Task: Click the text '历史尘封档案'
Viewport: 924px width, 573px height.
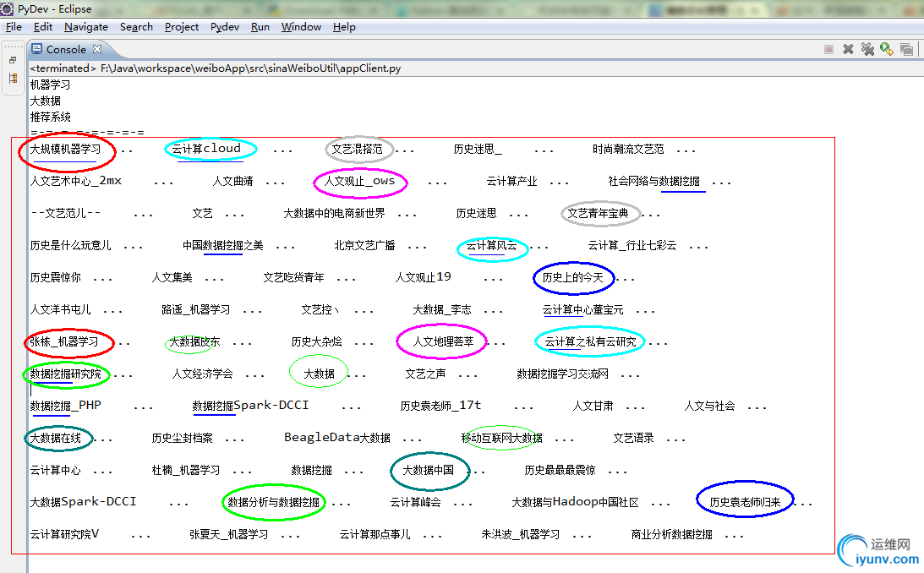Action: pos(182,438)
